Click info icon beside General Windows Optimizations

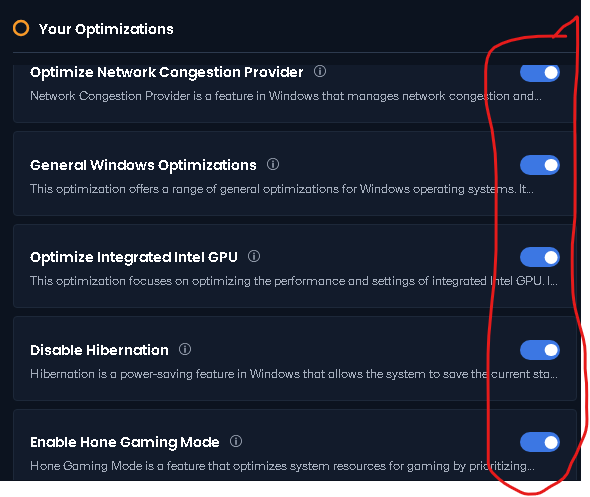tap(273, 164)
